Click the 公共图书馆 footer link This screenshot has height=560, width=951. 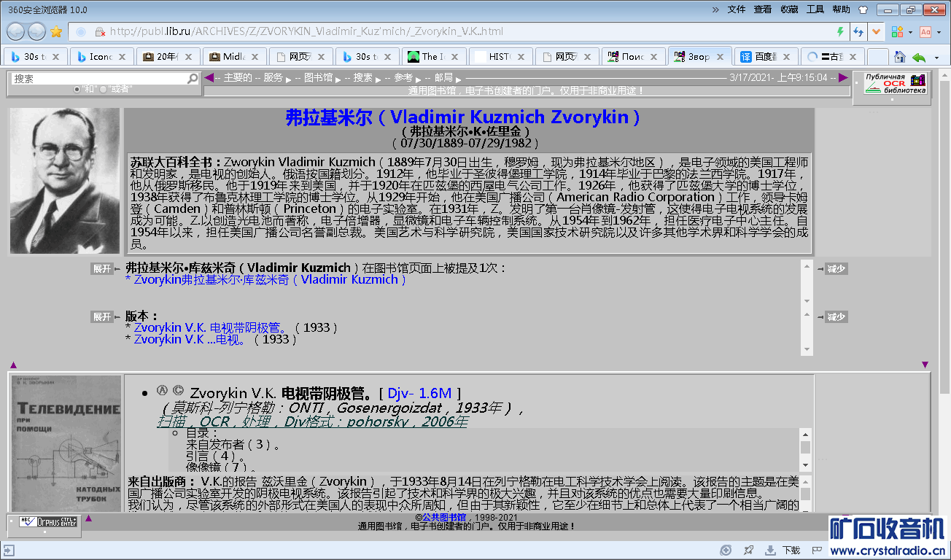click(444, 518)
